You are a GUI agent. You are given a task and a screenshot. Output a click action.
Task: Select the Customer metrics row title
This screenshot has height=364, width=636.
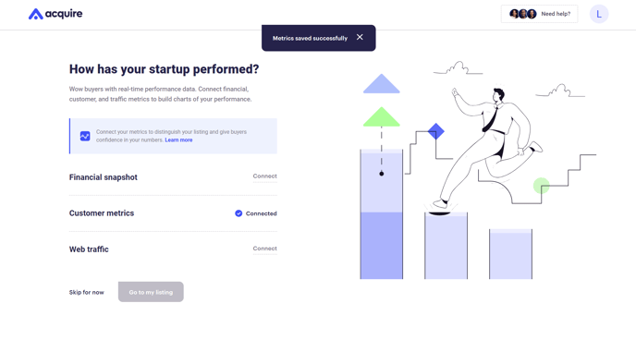[x=102, y=213]
